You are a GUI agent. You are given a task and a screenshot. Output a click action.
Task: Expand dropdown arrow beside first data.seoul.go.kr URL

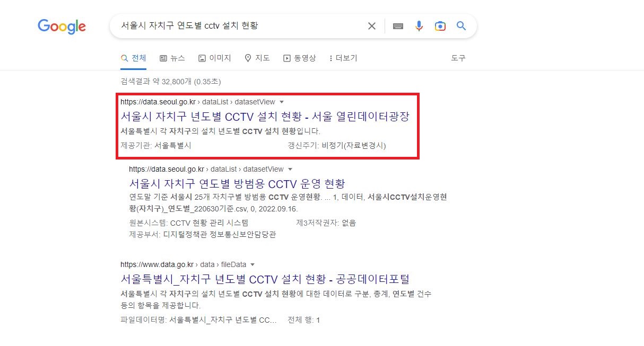tap(282, 102)
